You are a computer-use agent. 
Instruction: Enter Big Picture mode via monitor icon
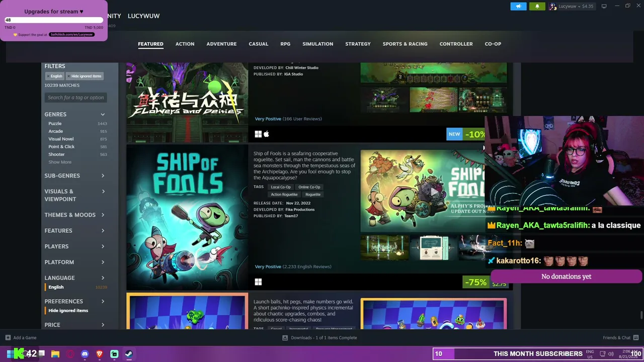(604, 6)
